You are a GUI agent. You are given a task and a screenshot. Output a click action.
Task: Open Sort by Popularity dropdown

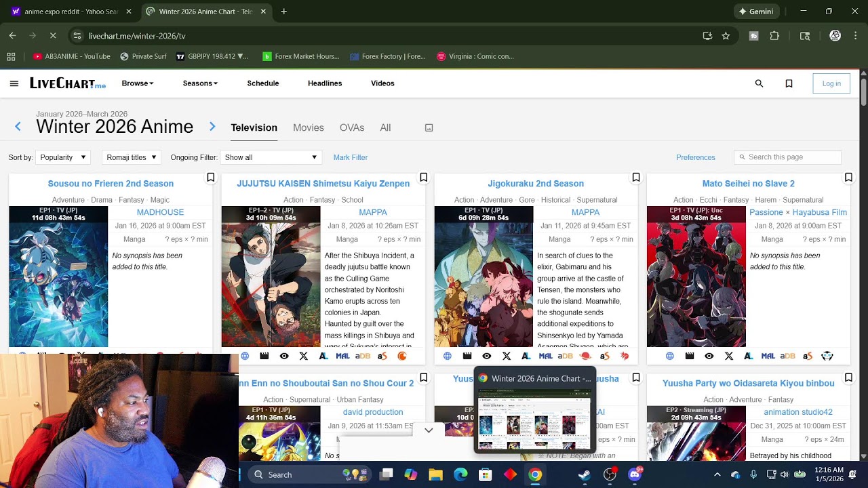62,157
